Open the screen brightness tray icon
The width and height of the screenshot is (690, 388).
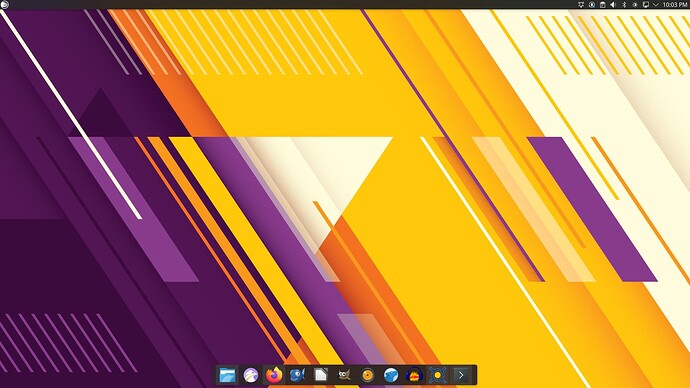point(635,4)
